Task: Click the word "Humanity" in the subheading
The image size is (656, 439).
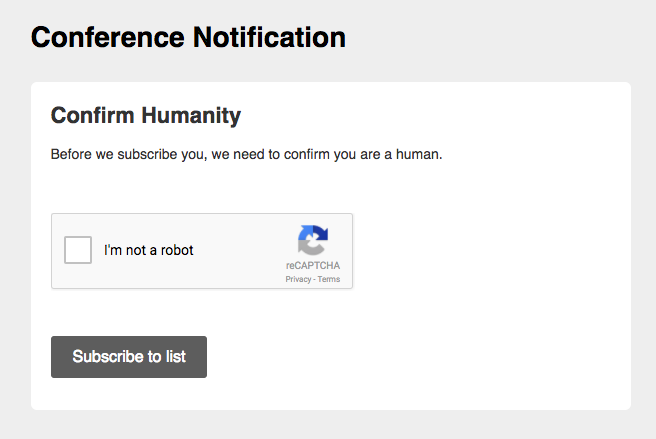Action: pos(191,116)
